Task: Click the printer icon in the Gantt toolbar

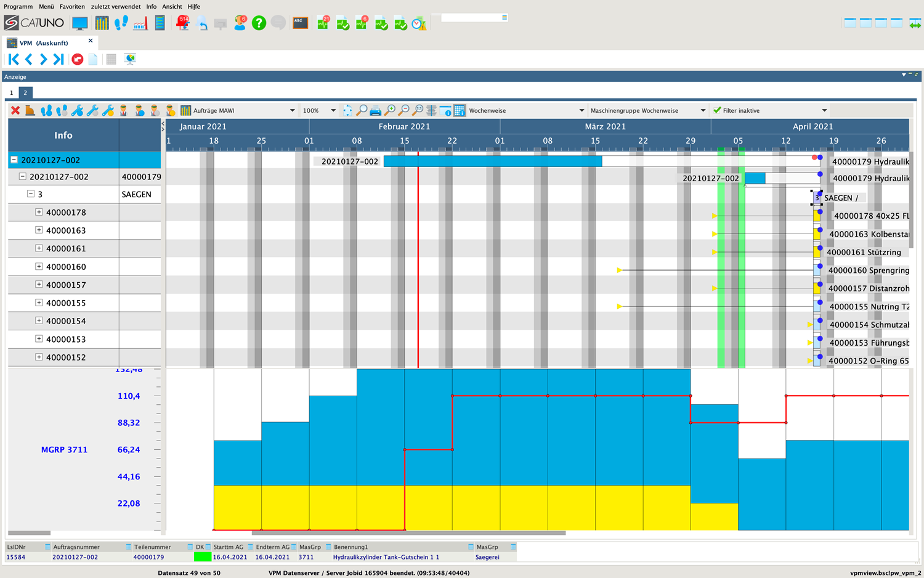Action: click(375, 111)
